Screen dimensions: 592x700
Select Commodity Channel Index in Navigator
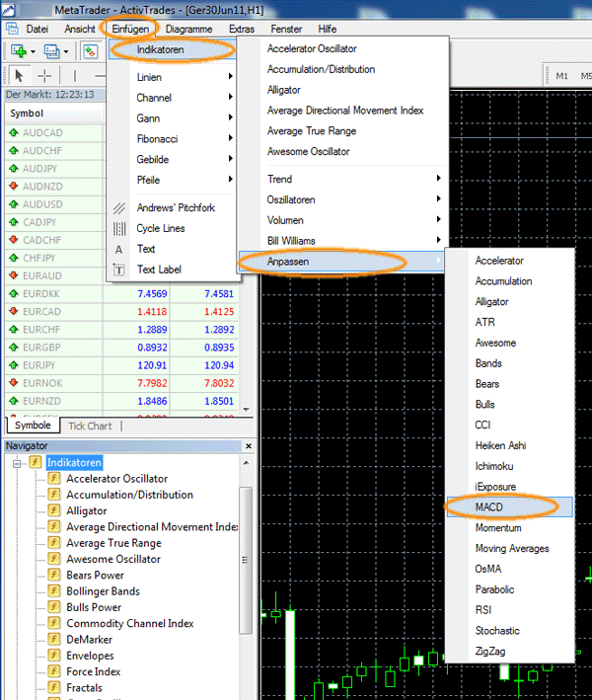130,623
